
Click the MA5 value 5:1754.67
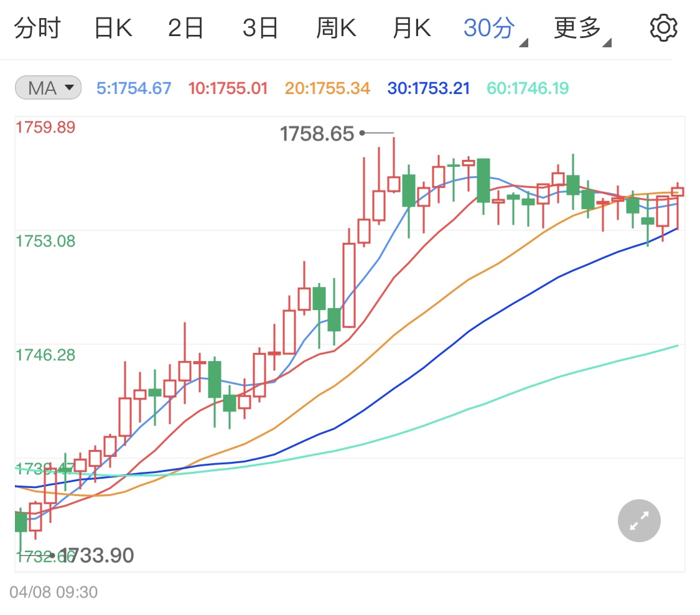[134, 88]
